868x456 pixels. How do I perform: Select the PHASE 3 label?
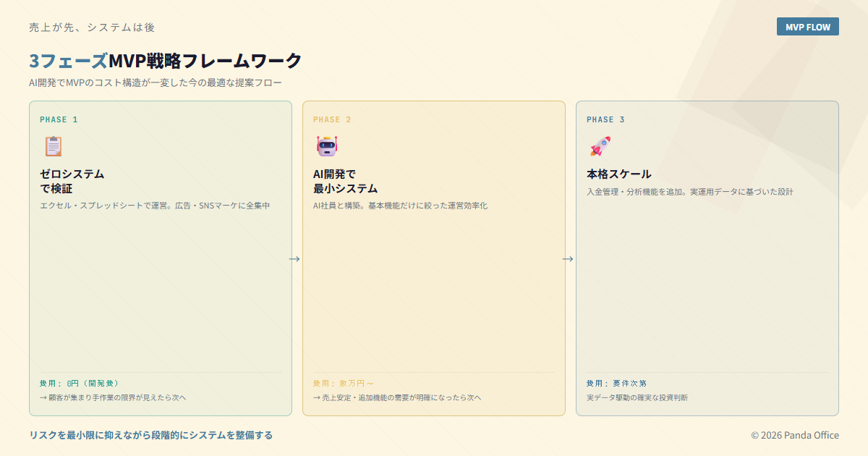[x=605, y=119]
